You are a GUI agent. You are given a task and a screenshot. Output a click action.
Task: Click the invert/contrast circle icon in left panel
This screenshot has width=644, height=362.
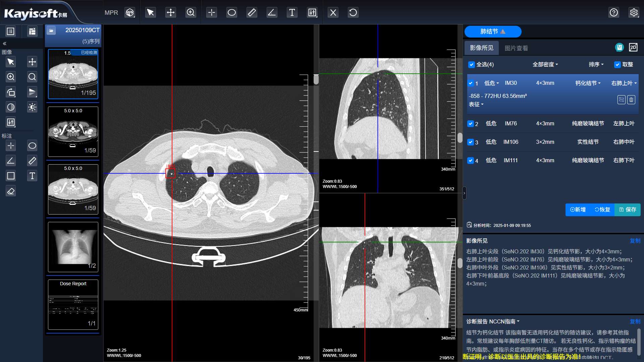[x=11, y=107]
